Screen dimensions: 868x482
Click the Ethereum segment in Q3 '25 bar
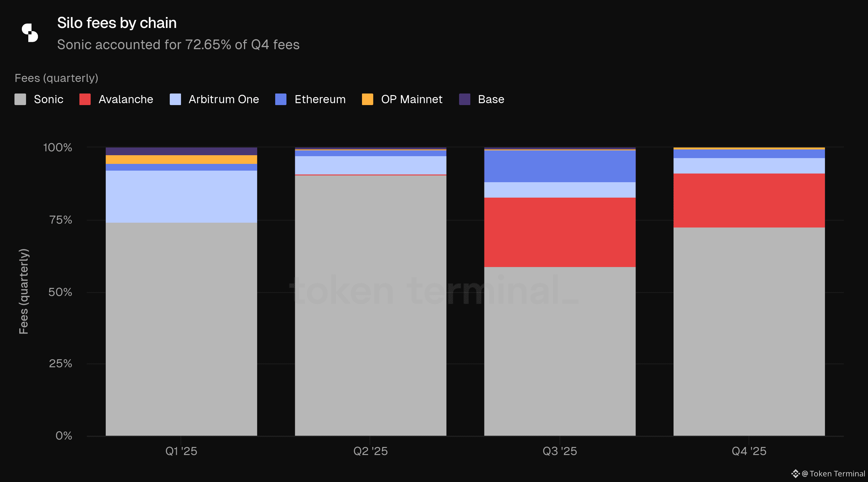point(560,166)
